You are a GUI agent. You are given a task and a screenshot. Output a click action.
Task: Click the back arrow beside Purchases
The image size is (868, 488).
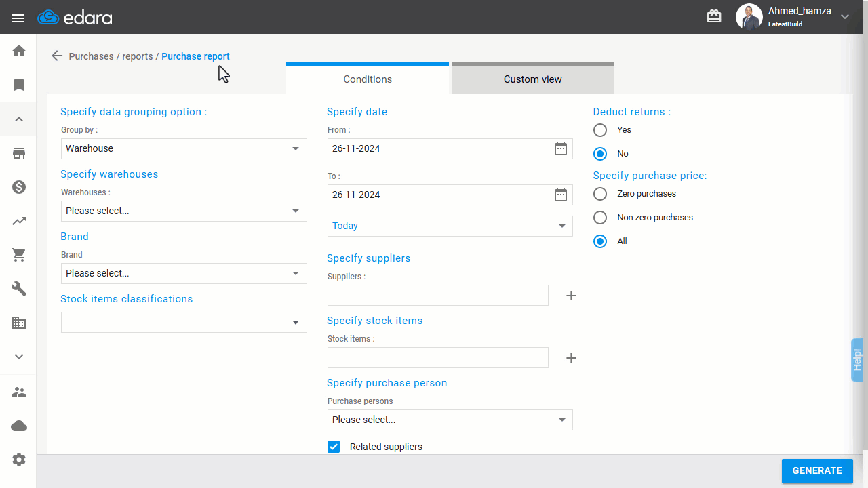click(x=57, y=56)
